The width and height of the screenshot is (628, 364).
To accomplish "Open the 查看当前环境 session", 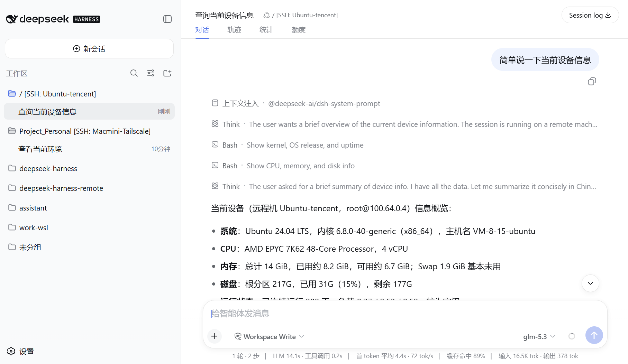I will (x=89, y=149).
